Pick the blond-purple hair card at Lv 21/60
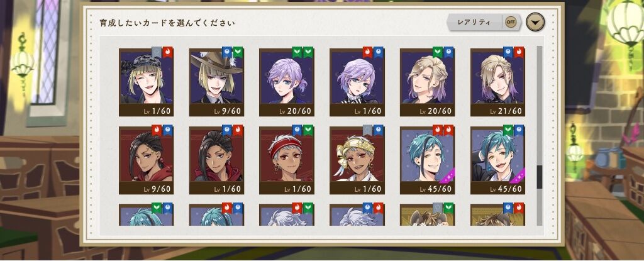 click(x=498, y=82)
